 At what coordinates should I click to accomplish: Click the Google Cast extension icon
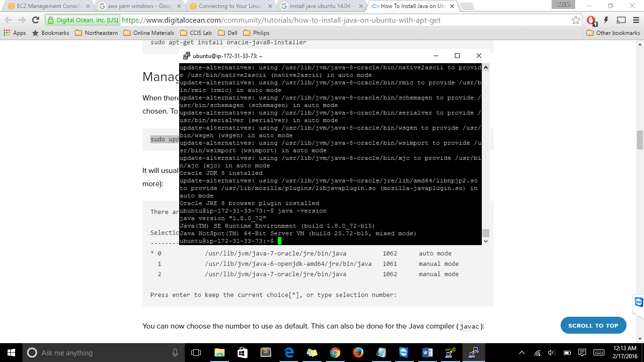pos(621,20)
